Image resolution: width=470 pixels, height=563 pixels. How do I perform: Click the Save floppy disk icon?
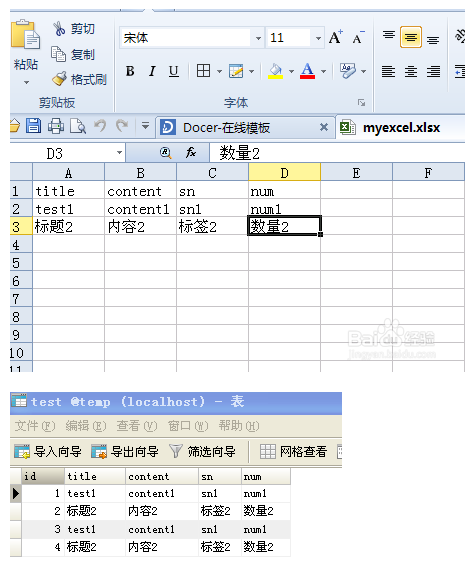33,126
